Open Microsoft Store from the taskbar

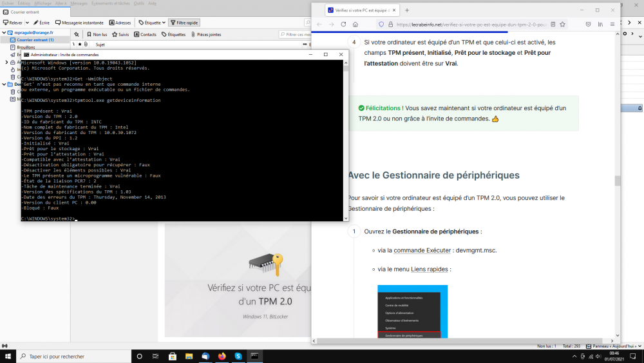[173, 356]
